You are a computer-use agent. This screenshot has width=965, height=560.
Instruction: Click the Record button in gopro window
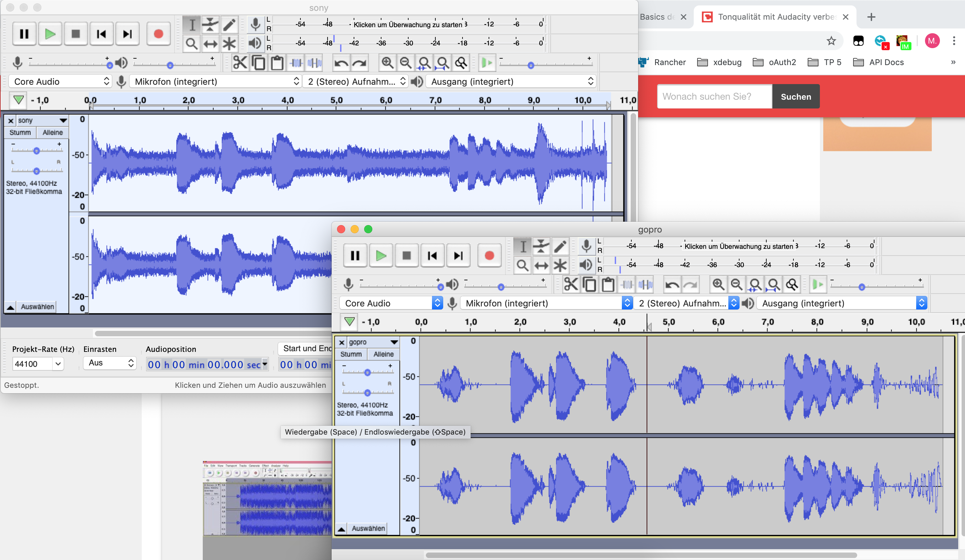point(489,256)
